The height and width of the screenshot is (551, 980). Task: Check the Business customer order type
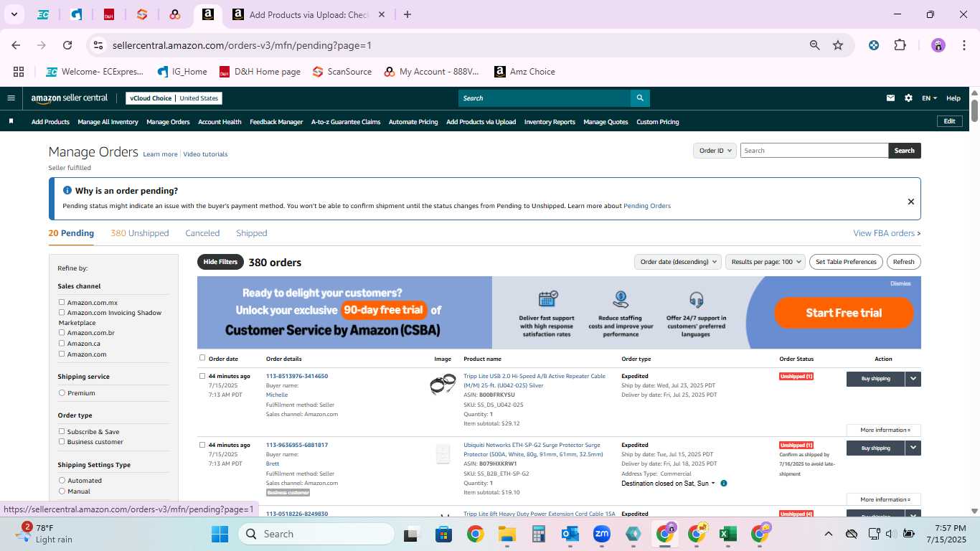(x=62, y=442)
